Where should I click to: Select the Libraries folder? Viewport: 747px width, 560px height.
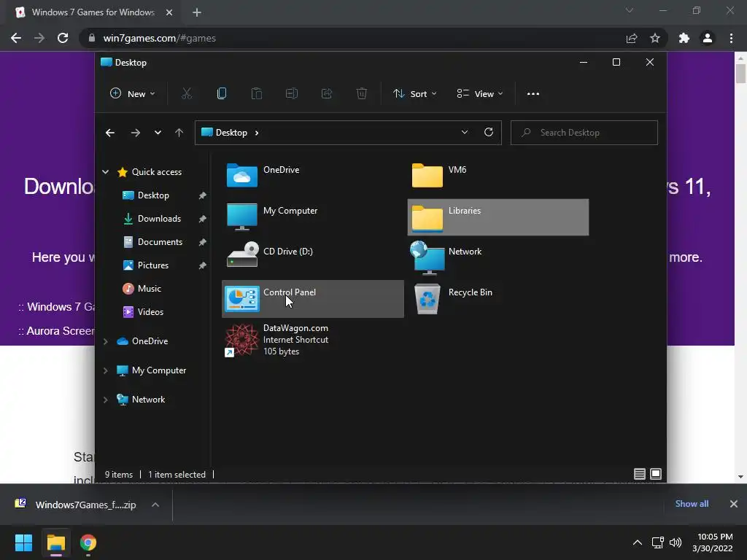click(498, 217)
